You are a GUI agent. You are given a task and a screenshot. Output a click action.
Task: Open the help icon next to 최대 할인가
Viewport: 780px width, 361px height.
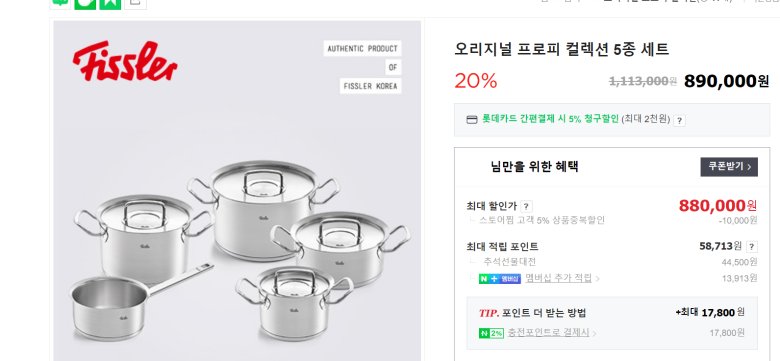point(526,206)
